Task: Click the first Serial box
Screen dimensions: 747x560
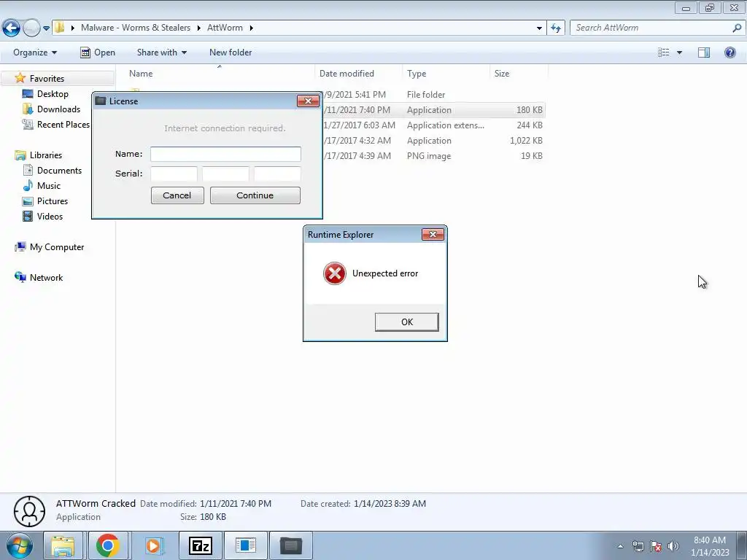Action: coord(174,174)
